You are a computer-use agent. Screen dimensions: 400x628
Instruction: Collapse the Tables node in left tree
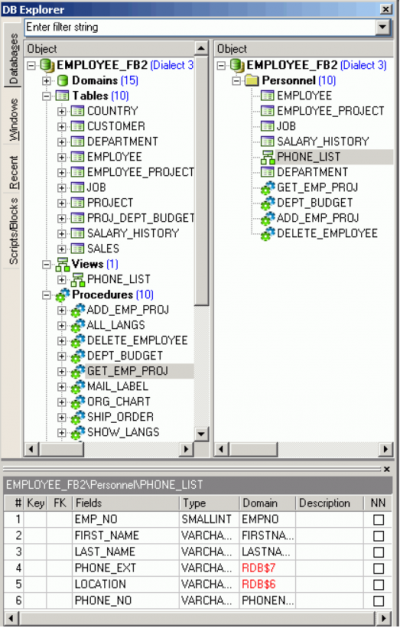pos(47,96)
